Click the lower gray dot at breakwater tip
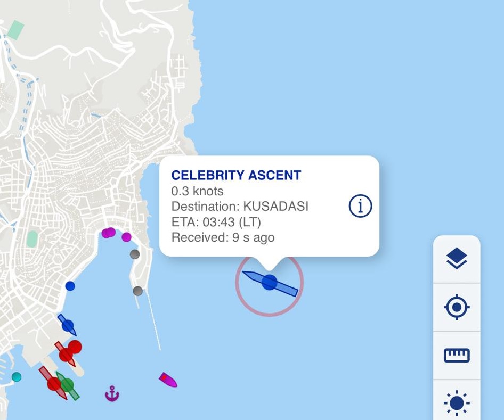 pyautogui.click(x=137, y=291)
